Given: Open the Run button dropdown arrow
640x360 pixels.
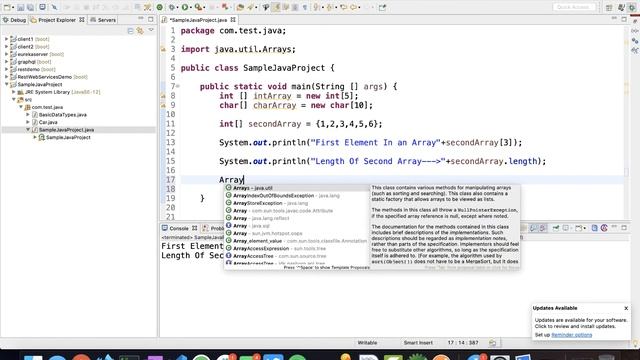Looking at the screenshot, I should tap(191, 7).
